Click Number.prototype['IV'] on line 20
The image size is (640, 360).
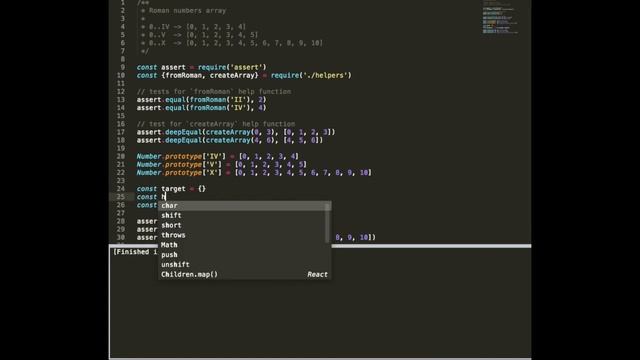coord(181,156)
